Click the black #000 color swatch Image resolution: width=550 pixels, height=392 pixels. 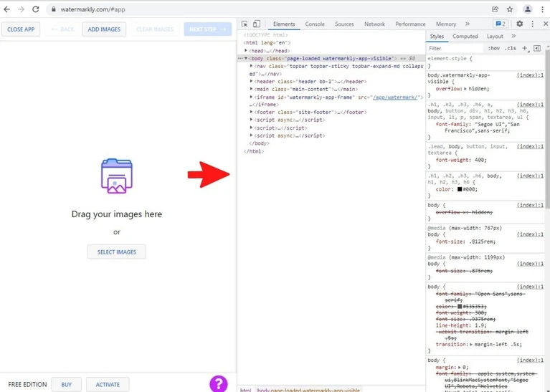460,189
